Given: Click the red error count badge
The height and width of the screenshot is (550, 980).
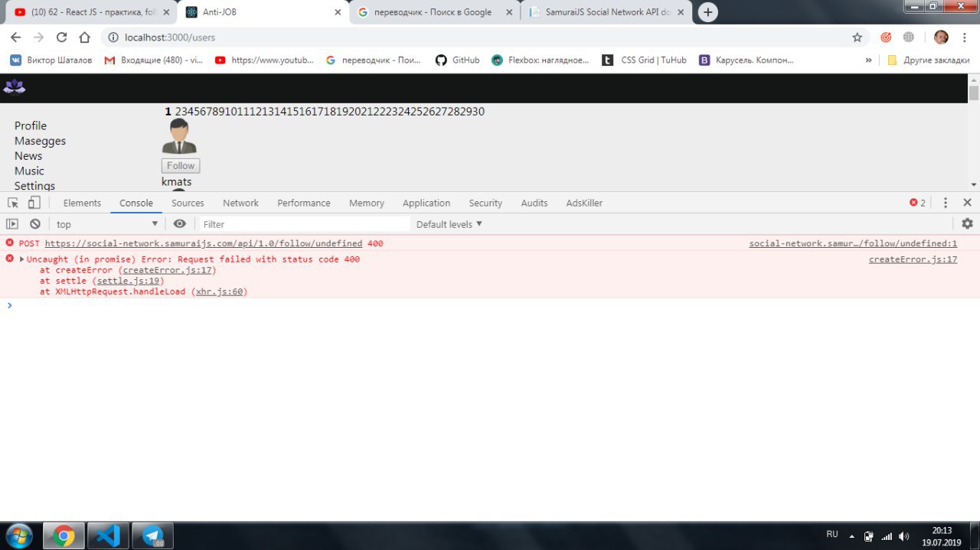Looking at the screenshot, I should (x=917, y=203).
